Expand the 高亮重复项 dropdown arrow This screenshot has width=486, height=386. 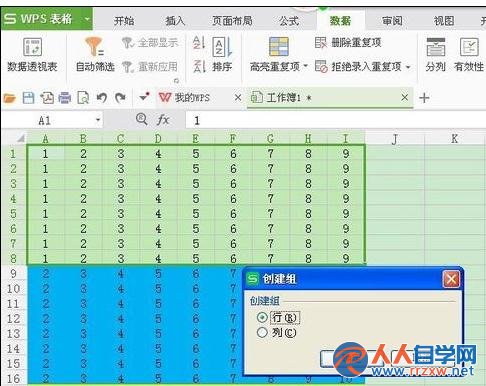(x=305, y=66)
